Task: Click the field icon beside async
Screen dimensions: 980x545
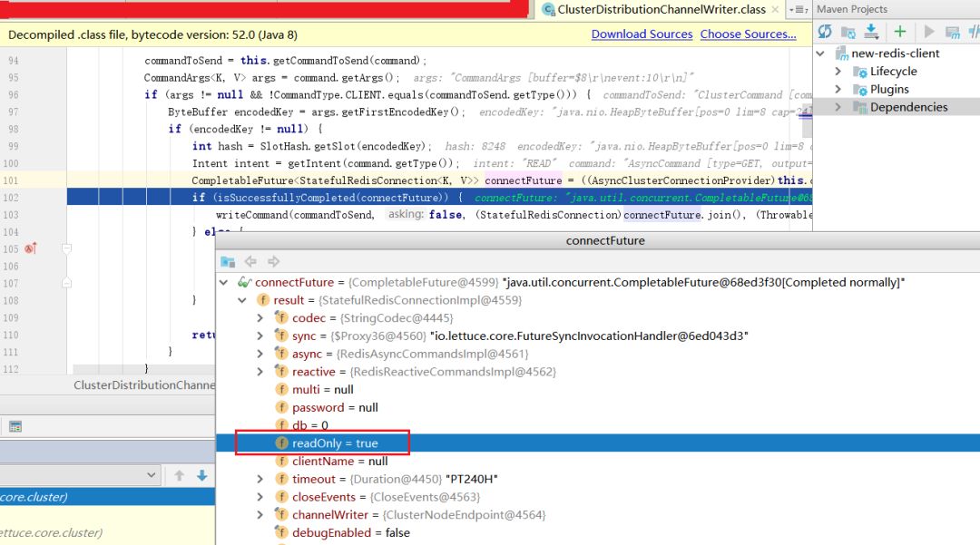Action: 282,354
